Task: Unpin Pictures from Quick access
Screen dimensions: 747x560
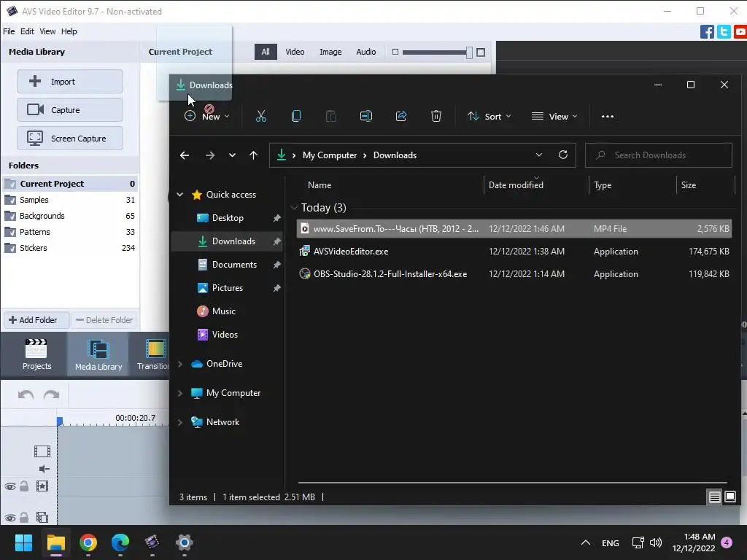Action: tap(276, 288)
